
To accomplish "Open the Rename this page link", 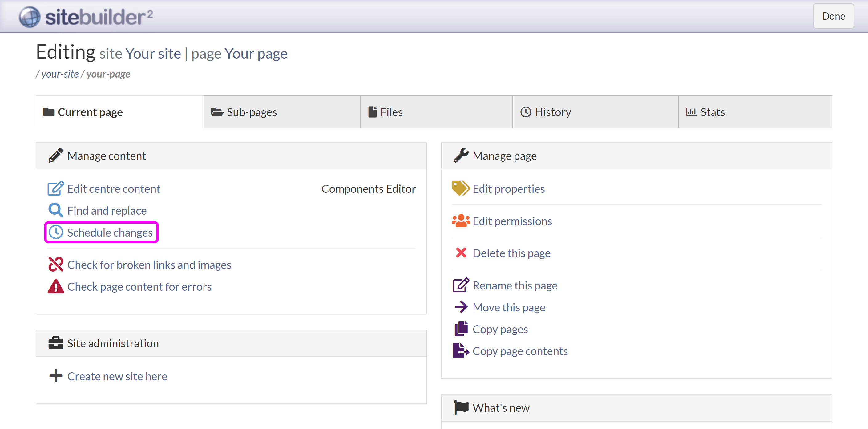I will pyautogui.click(x=515, y=285).
